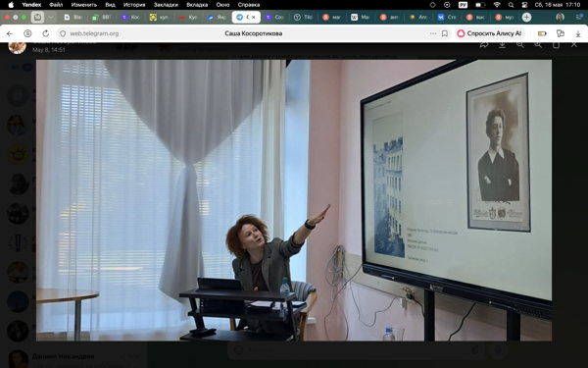Open the browser profile avatar
The width and height of the screenshot is (588, 368).
[x=560, y=18]
